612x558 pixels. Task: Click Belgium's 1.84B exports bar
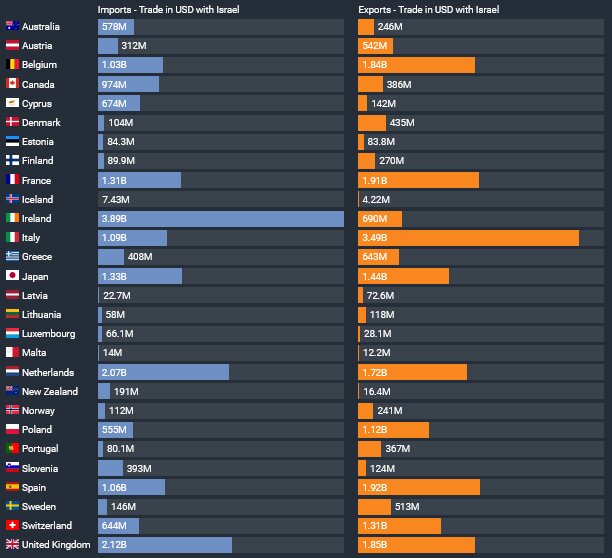point(416,65)
